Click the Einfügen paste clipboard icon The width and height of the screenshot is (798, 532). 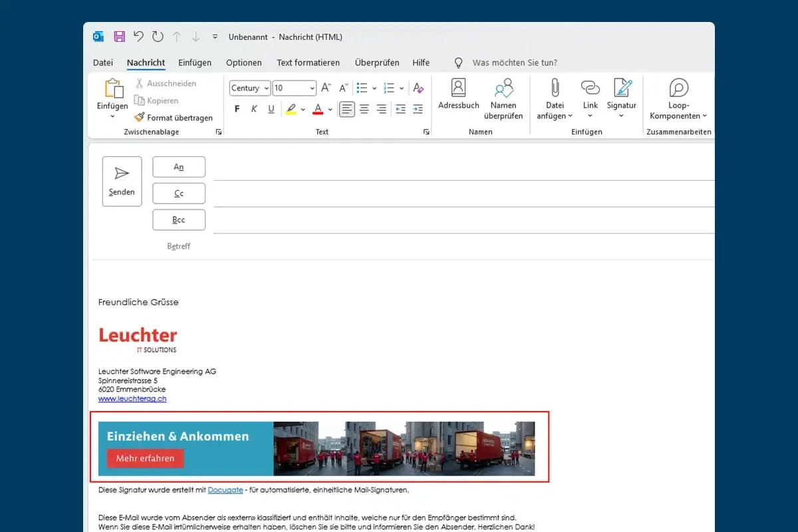[113, 88]
